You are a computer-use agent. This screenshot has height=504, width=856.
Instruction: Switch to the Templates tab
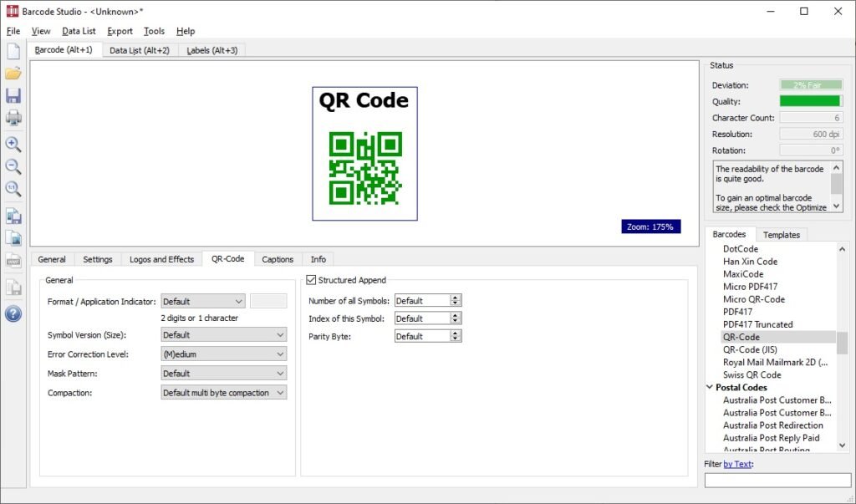click(x=782, y=235)
